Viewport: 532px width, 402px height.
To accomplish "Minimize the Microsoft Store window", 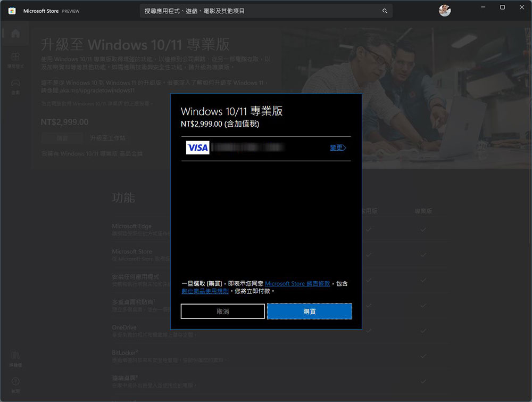I will tap(483, 7).
